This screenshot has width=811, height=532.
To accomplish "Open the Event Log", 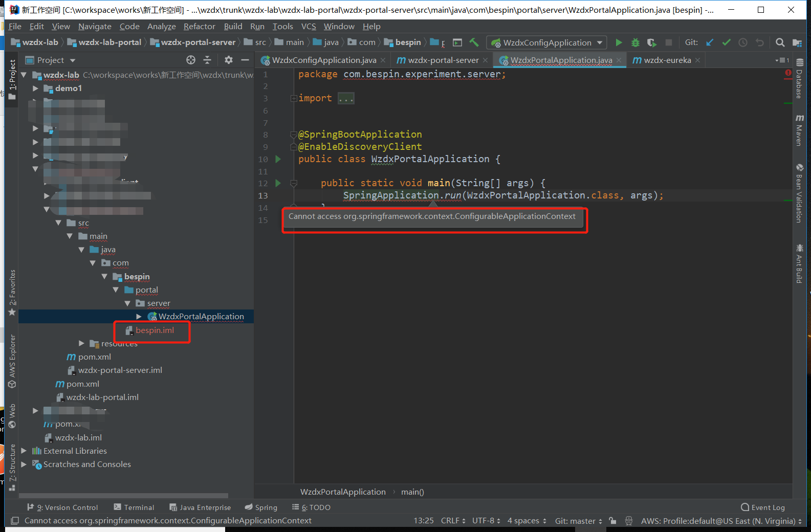I will click(x=763, y=507).
